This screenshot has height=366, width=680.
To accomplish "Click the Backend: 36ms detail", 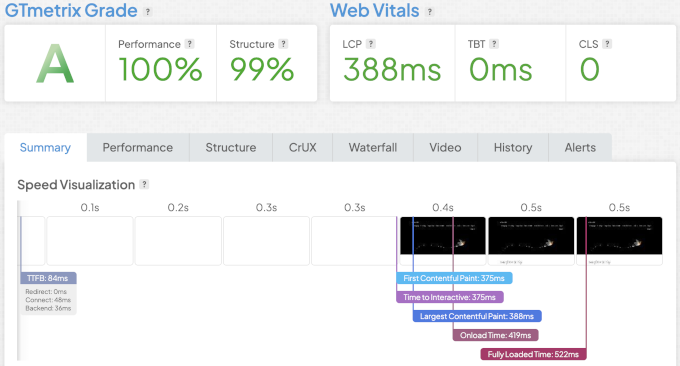I will point(48,308).
